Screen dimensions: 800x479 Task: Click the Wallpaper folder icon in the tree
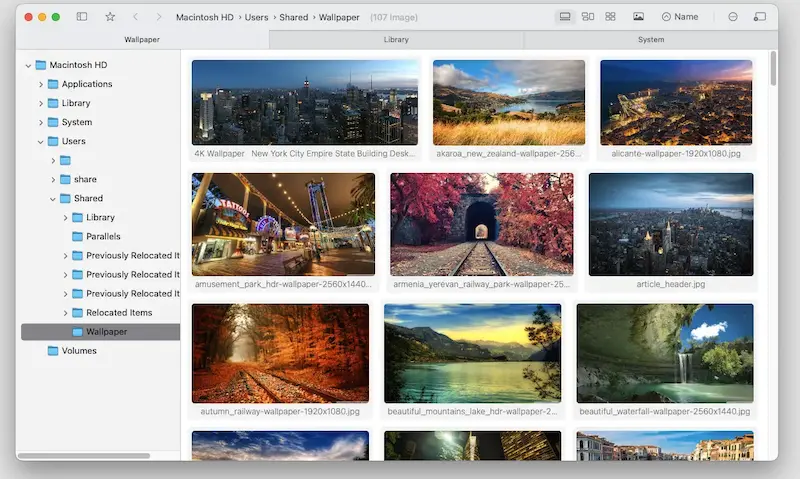[x=78, y=332]
